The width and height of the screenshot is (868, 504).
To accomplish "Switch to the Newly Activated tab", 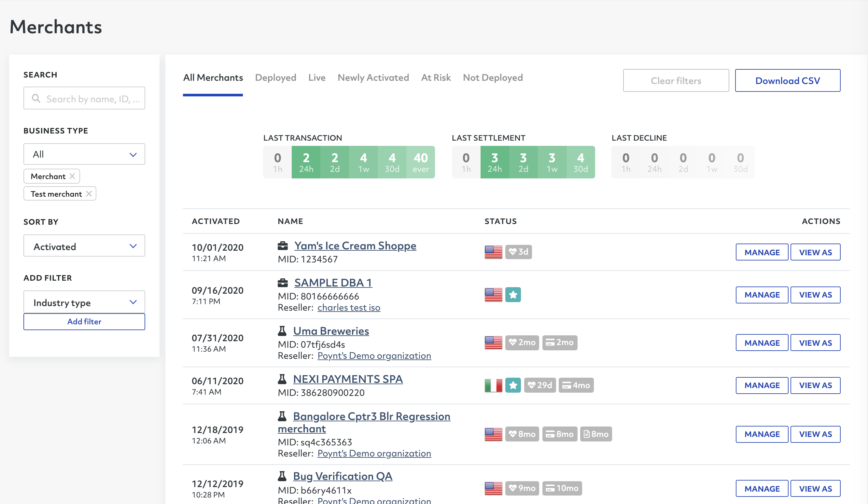I will tap(373, 77).
